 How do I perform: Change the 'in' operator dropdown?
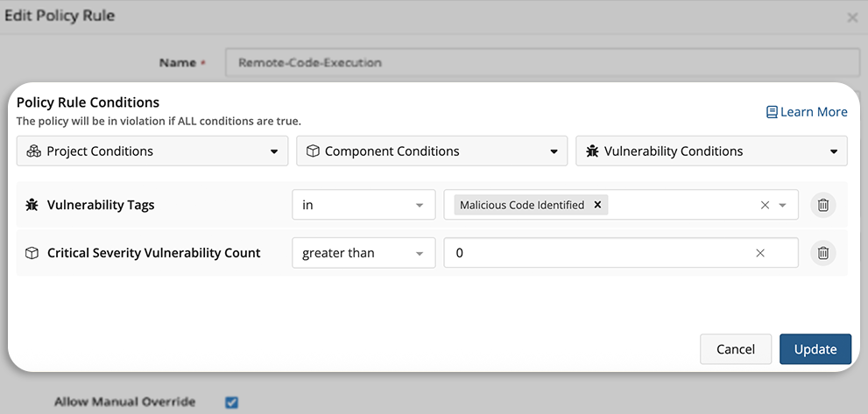[363, 205]
